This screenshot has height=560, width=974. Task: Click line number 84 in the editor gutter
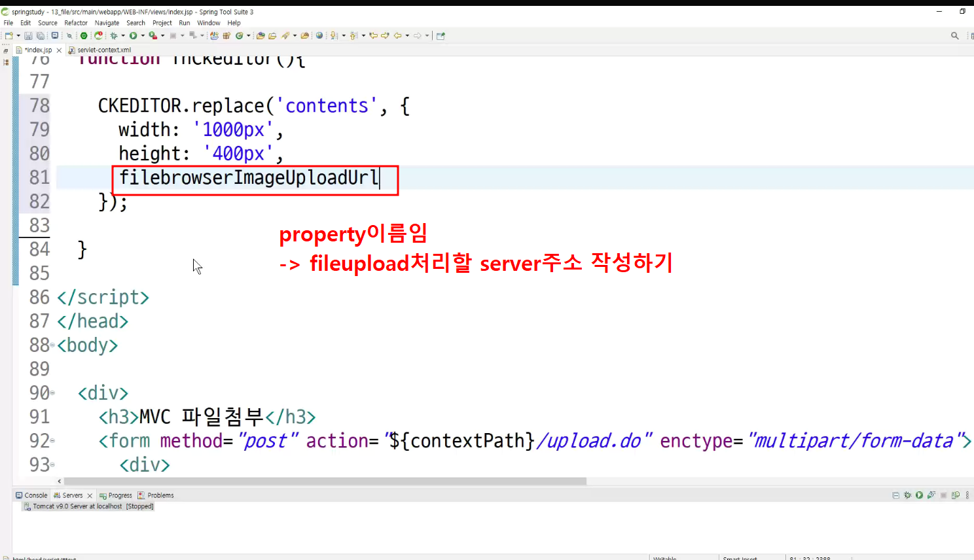tap(39, 249)
